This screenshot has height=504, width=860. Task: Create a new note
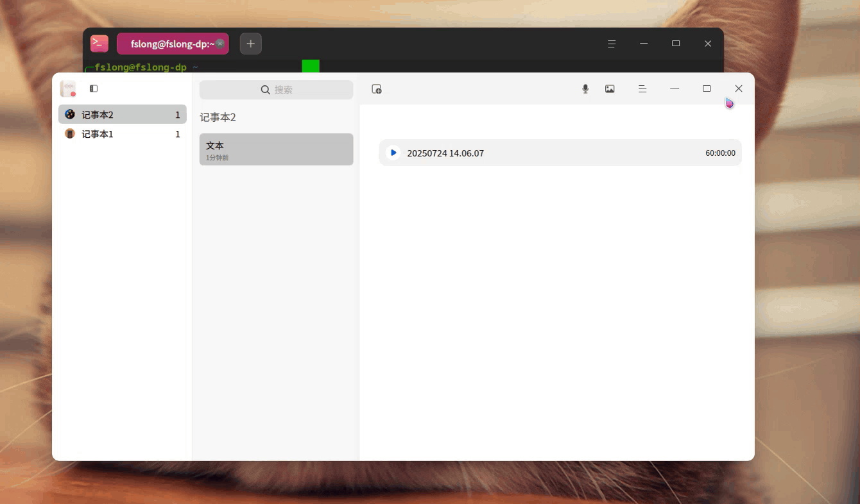click(377, 89)
